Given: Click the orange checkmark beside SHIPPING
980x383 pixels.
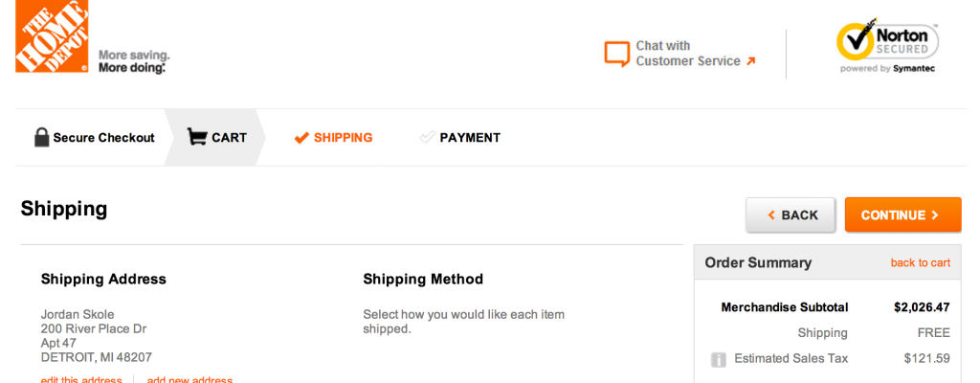Looking at the screenshot, I should point(301,138).
